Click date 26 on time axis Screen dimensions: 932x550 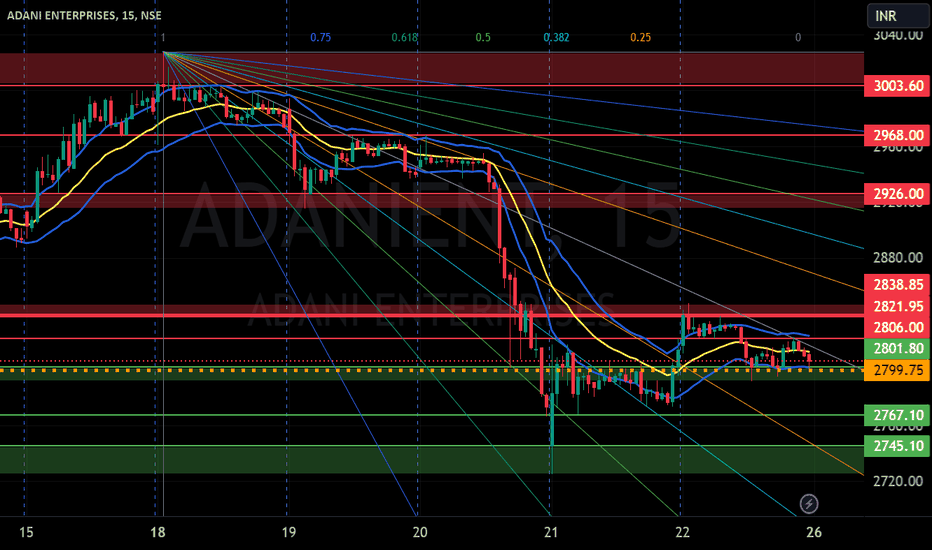[814, 532]
